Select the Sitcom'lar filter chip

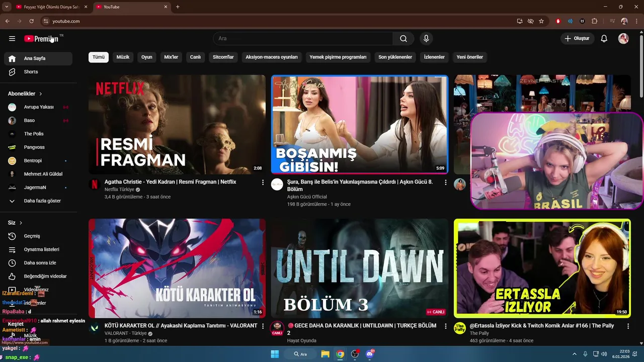223,57
